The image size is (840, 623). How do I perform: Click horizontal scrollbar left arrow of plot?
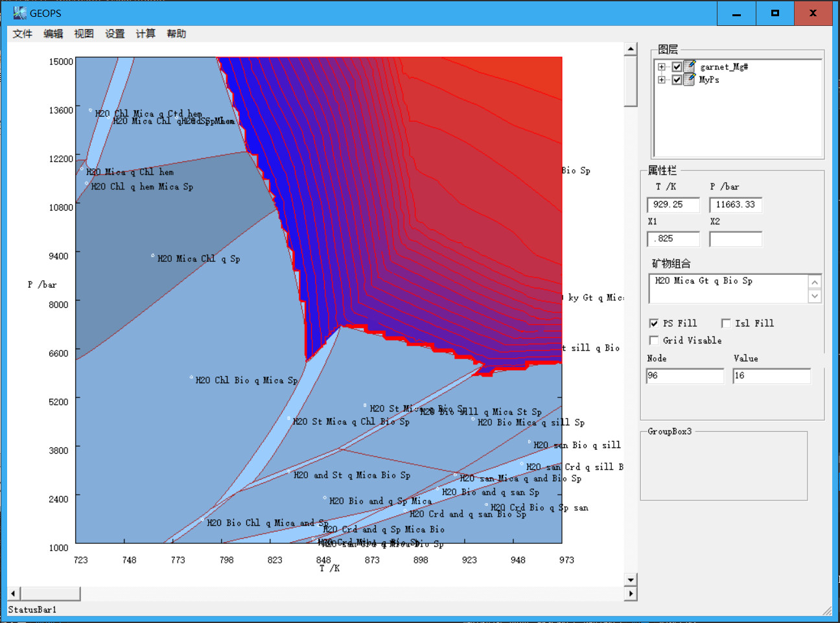(x=13, y=593)
